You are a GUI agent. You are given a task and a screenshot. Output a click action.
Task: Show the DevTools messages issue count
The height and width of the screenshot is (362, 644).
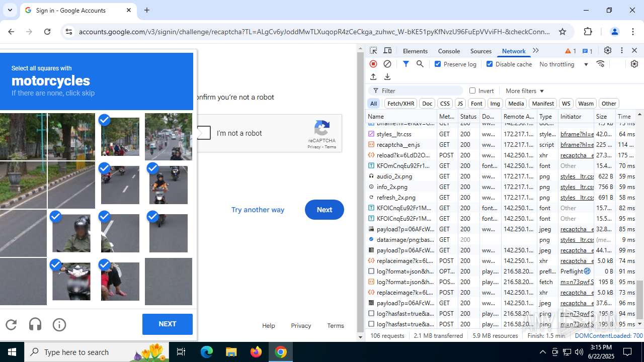point(587,51)
